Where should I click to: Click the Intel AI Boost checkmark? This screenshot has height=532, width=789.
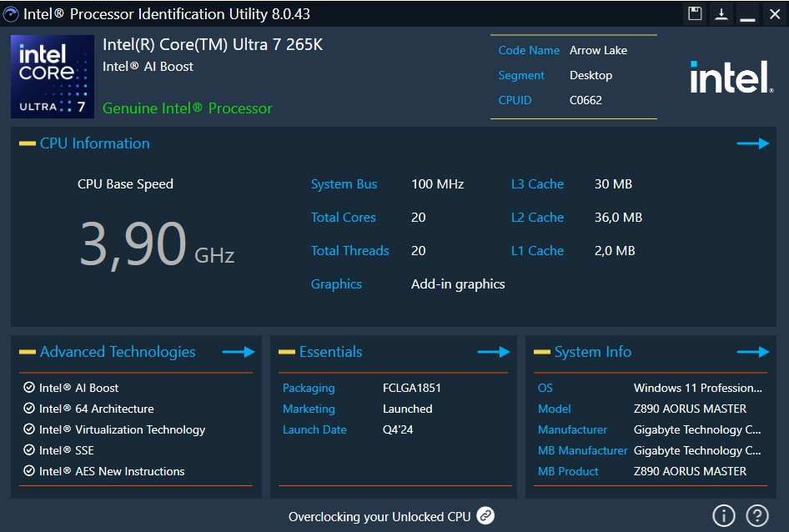29,388
